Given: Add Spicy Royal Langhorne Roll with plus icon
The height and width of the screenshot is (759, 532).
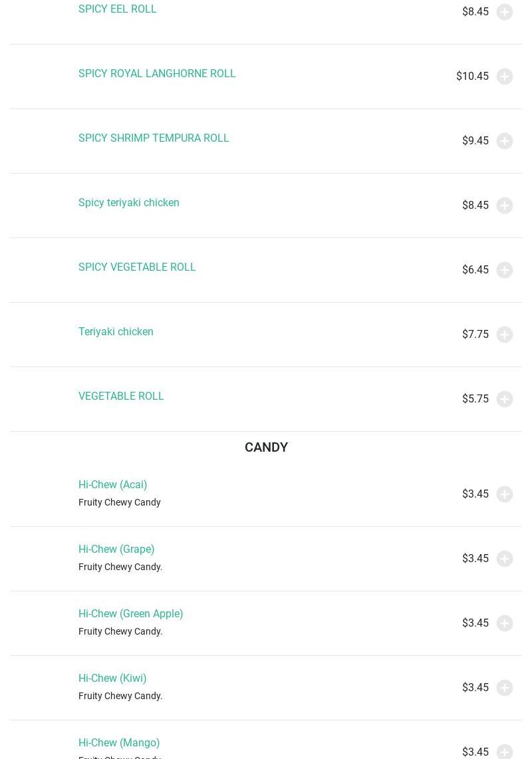Looking at the screenshot, I should click(505, 76).
